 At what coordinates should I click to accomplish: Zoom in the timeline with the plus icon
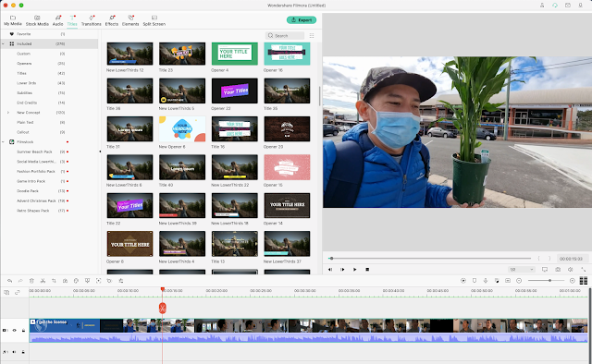click(572, 281)
